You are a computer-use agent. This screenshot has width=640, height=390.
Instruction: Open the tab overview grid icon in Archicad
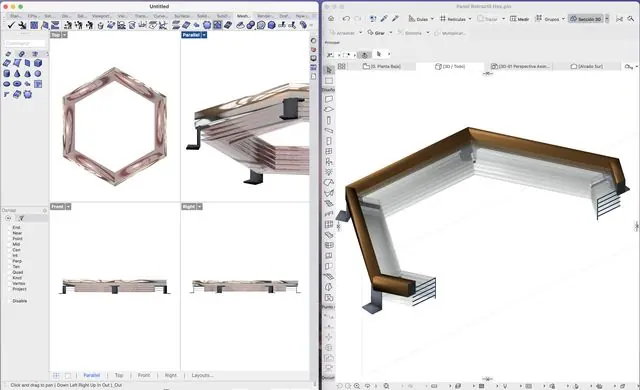coord(342,66)
